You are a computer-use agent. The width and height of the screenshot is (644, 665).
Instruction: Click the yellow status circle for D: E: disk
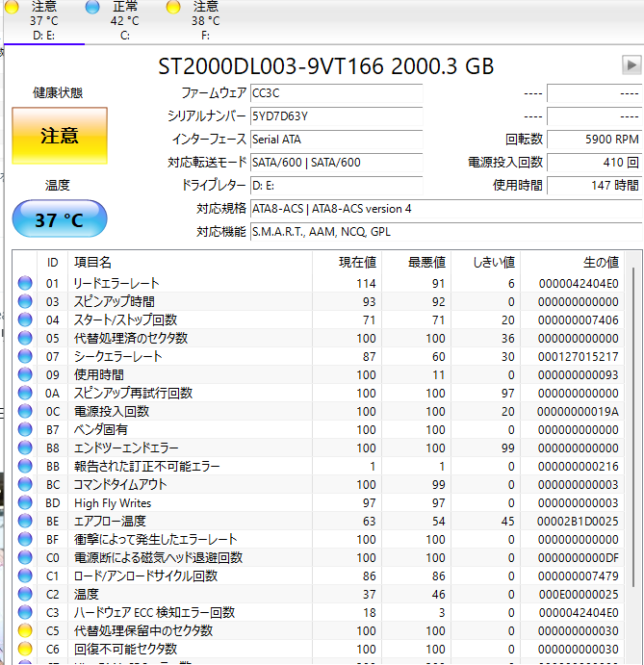[x=12, y=7]
